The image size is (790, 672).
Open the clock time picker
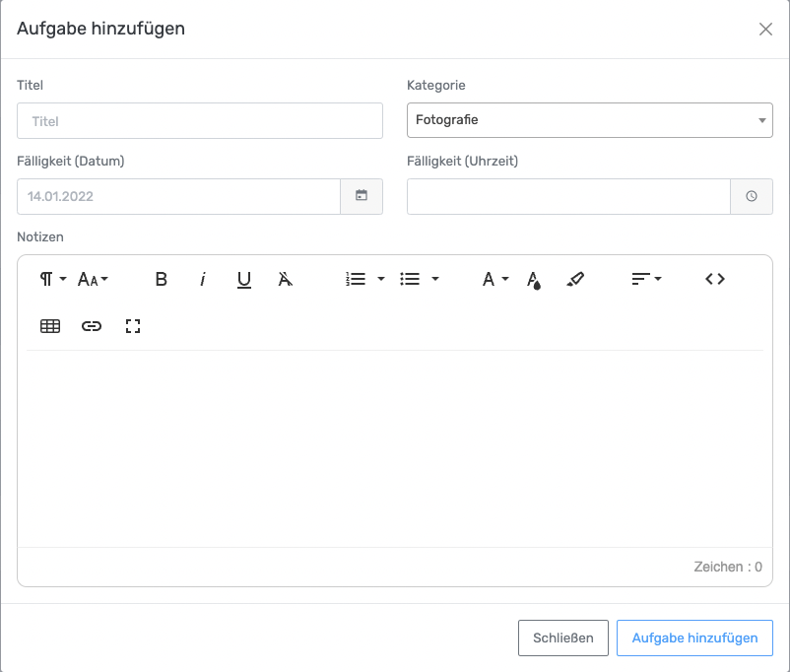tap(752, 196)
